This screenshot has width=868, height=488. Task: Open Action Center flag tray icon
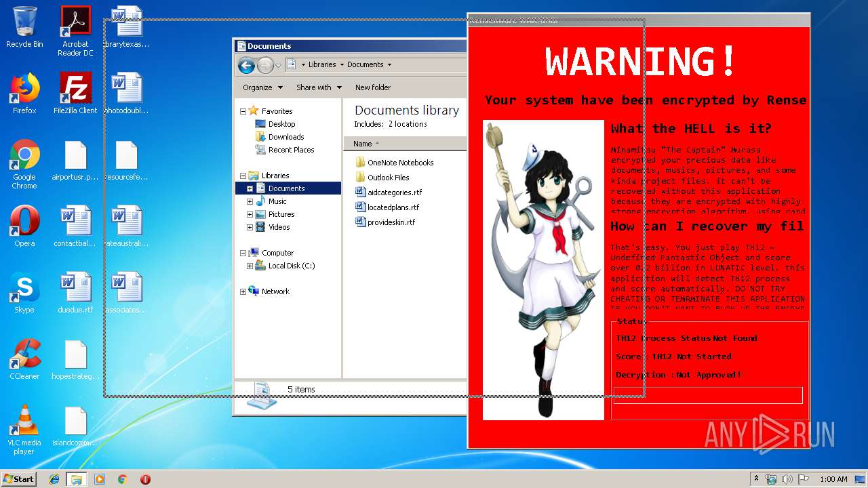pos(804,479)
